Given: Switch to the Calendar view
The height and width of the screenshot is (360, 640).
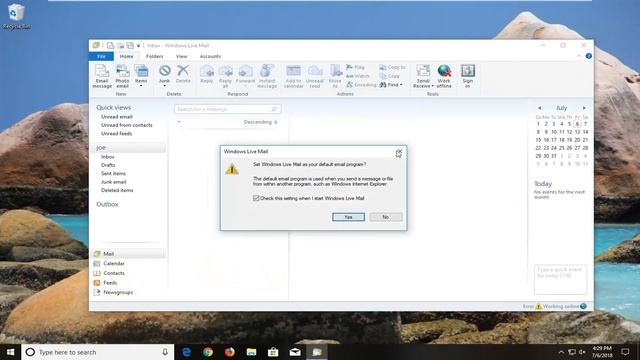Looking at the screenshot, I should 109,264.
